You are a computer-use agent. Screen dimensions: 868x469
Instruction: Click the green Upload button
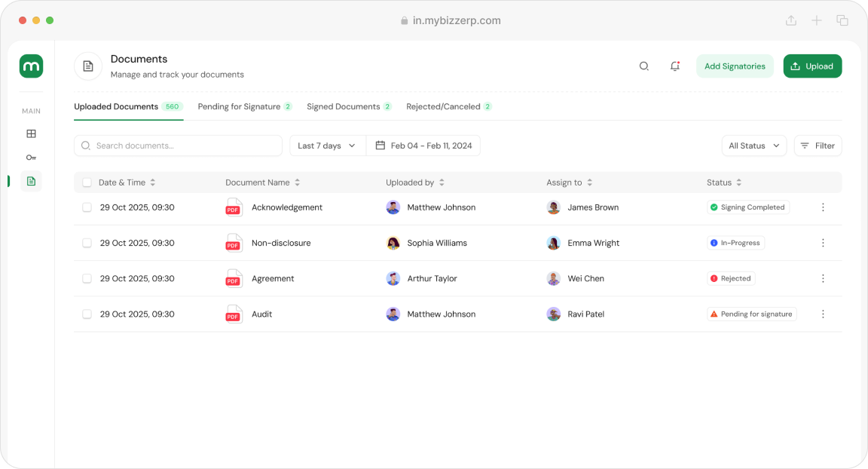(x=812, y=66)
